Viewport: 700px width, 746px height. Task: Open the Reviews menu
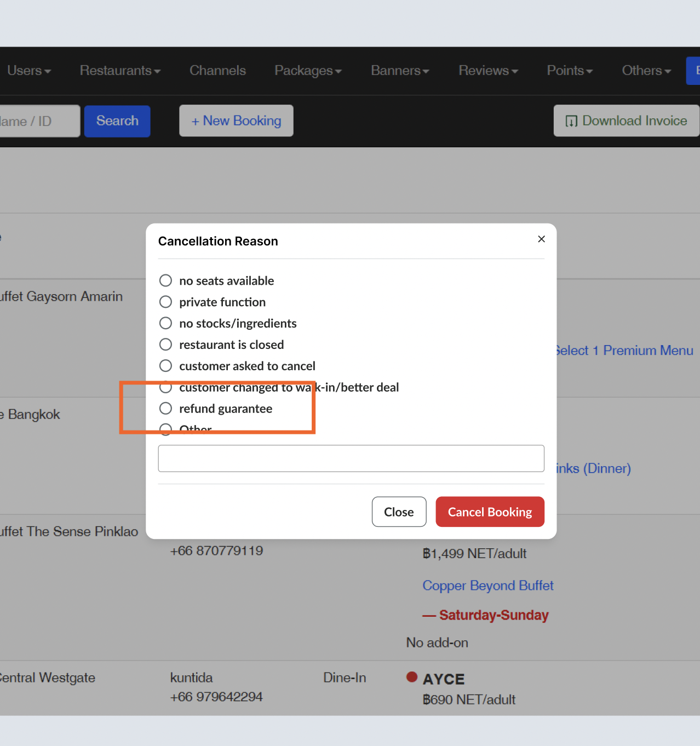(488, 71)
